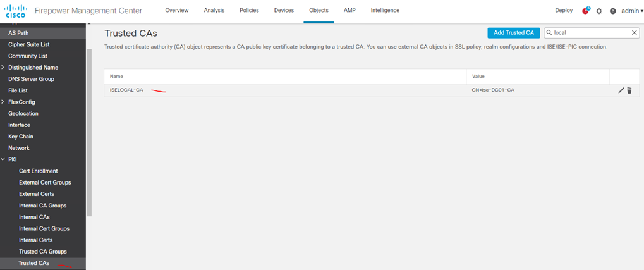The width and height of the screenshot is (644, 270).
Task: Select the Objects tab
Action: [319, 11]
